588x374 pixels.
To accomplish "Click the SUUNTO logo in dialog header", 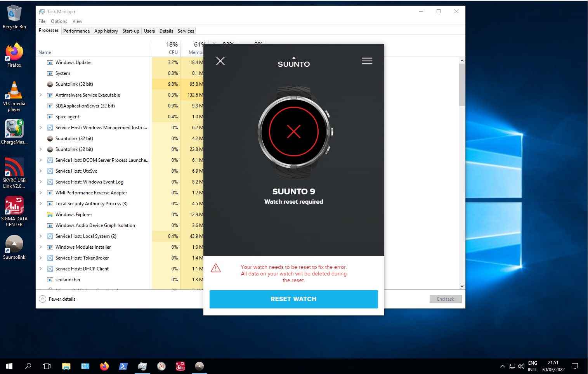I will pyautogui.click(x=294, y=62).
